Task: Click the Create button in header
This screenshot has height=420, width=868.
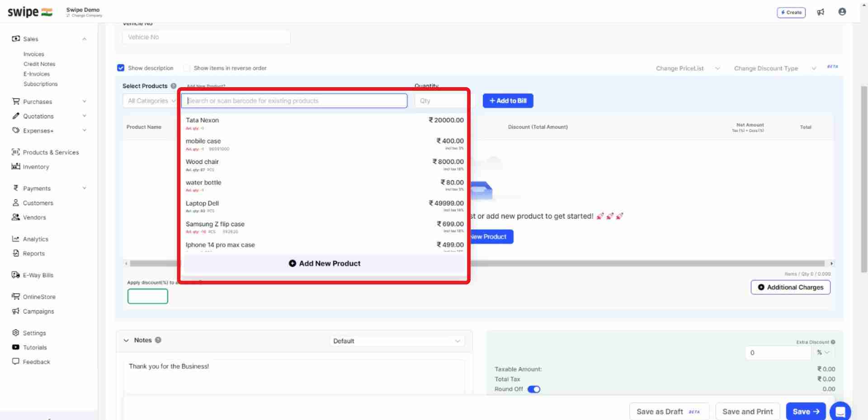Action: (791, 12)
